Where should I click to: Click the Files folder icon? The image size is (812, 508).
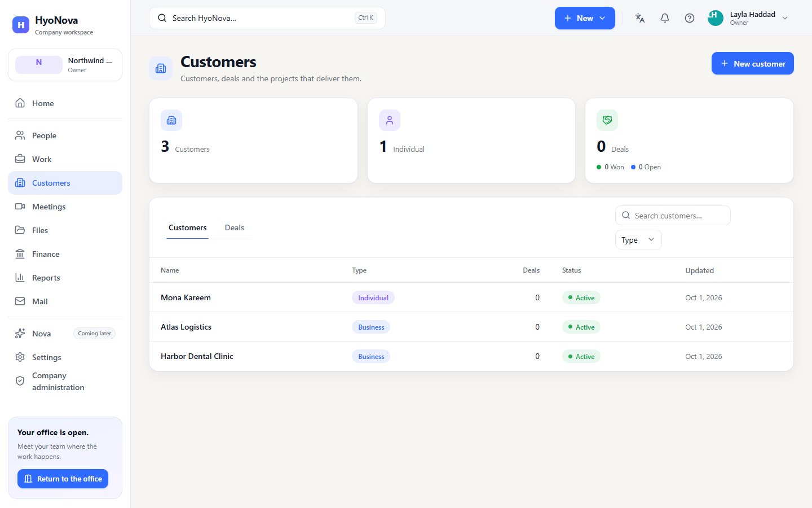click(x=20, y=230)
